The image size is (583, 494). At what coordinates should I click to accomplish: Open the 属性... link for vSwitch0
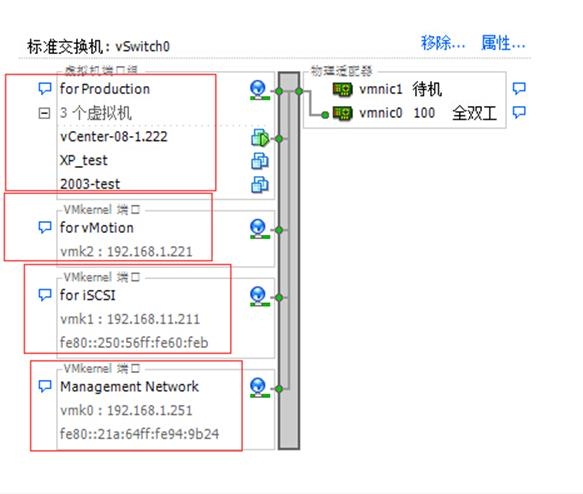point(503,43)
